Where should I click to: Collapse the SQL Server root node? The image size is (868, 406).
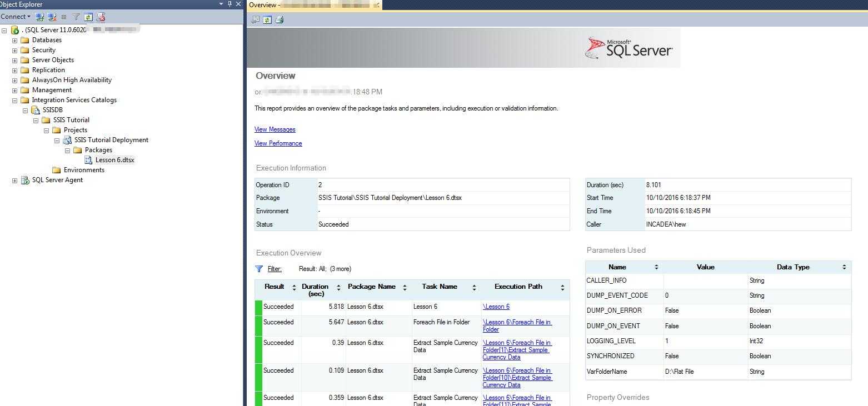[4, 30]
